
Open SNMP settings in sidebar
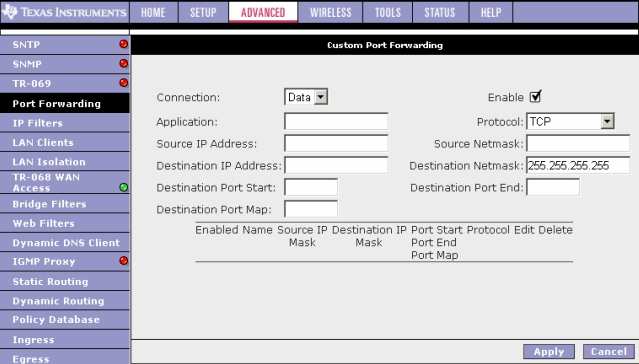pyautogui.click(x=64, y=64)
